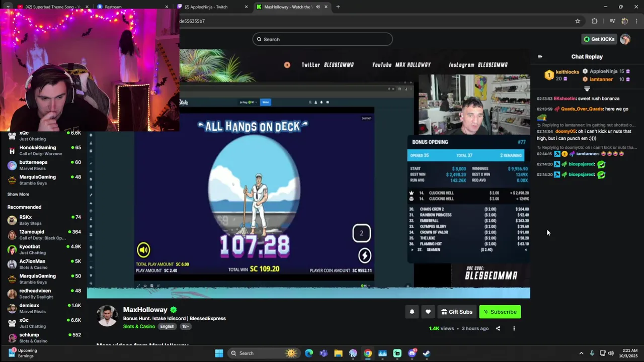Viewport: 644px width, 362px height.
Task: Open the schlump recommended channel
Action: click(44, 337)
